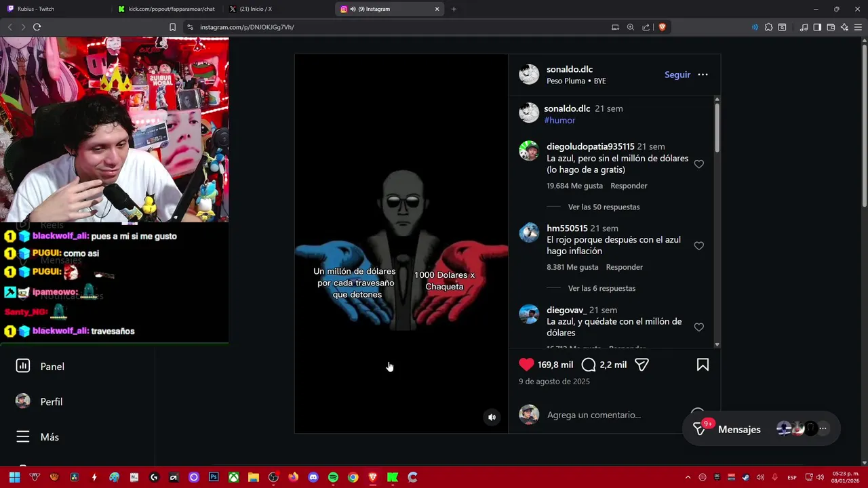Viewport: 868px width, 488px height.
Task: Switch to the Rubius - Twitch tab
Action: coord(54,9)
